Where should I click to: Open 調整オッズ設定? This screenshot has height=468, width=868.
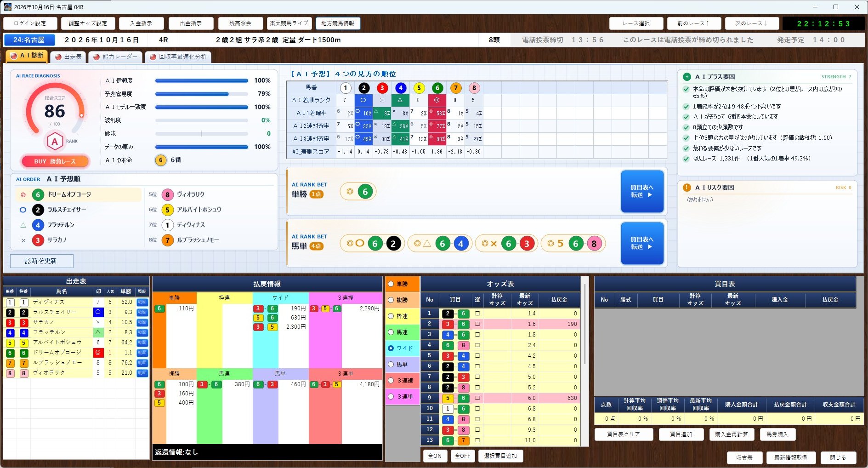click(x=88, y=23)
